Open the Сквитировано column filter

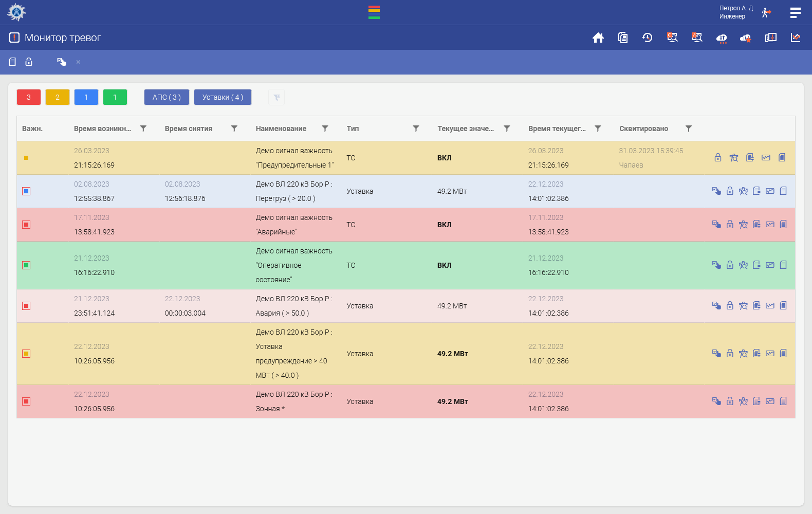pos(689,128)
